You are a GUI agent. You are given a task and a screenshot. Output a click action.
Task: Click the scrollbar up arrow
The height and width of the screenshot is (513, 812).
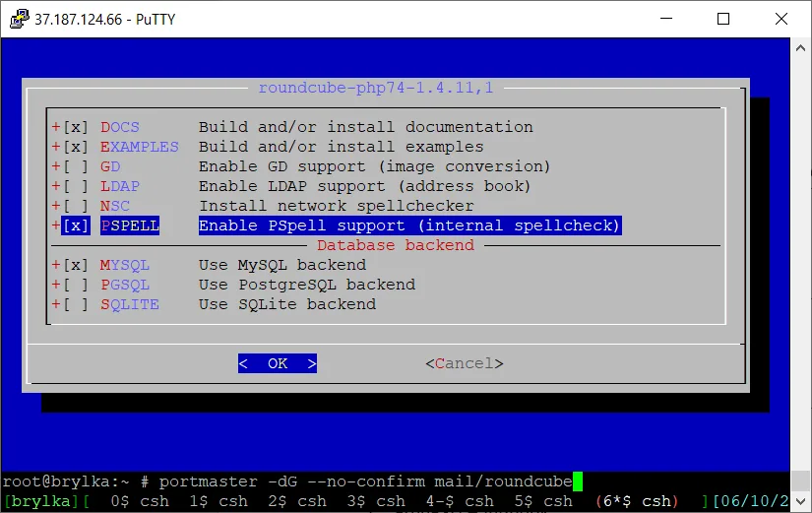800,48
